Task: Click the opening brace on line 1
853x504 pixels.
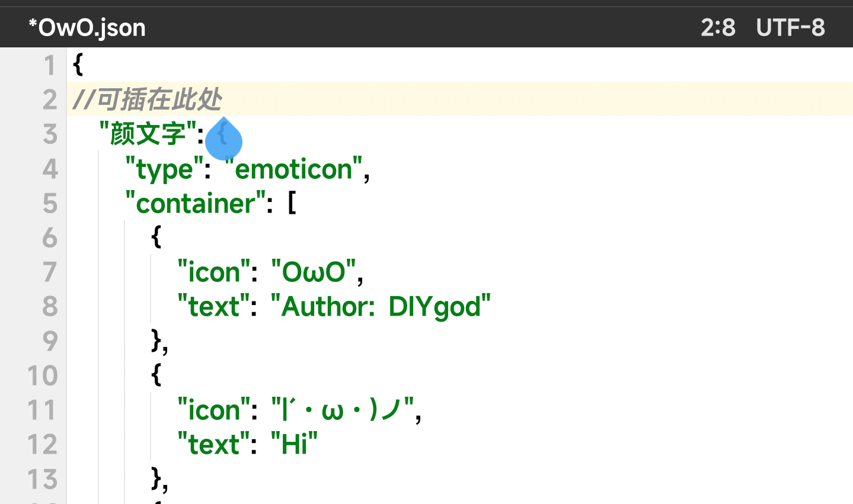Action: [78, 65]
